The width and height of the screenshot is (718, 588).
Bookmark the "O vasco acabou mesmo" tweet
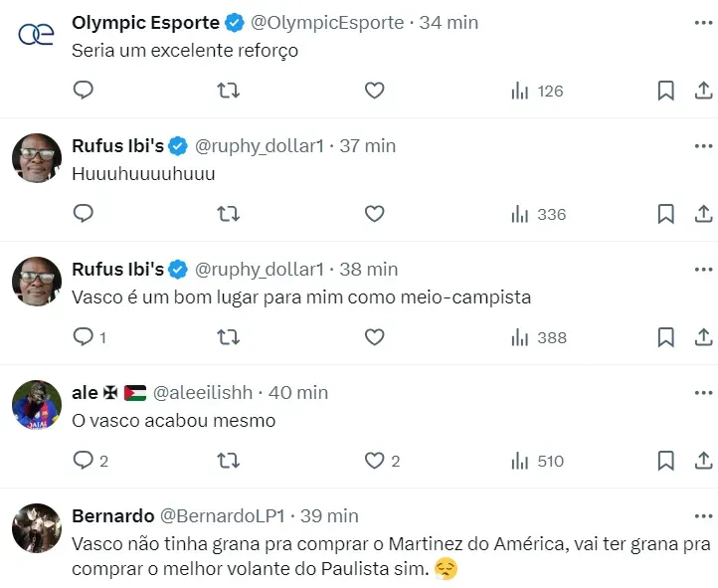(665, 461)
